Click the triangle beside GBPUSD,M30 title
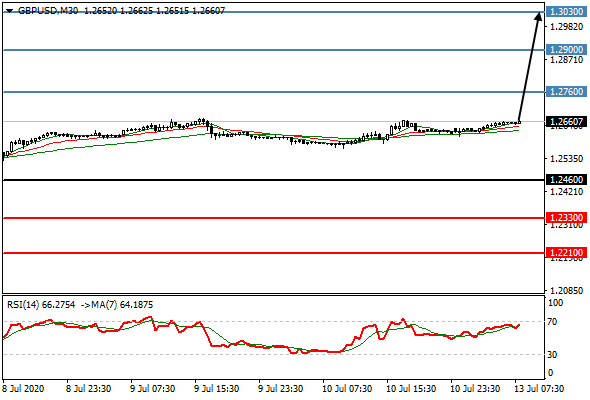The height and width of the screenshot is (400, 590). [9, 11]
